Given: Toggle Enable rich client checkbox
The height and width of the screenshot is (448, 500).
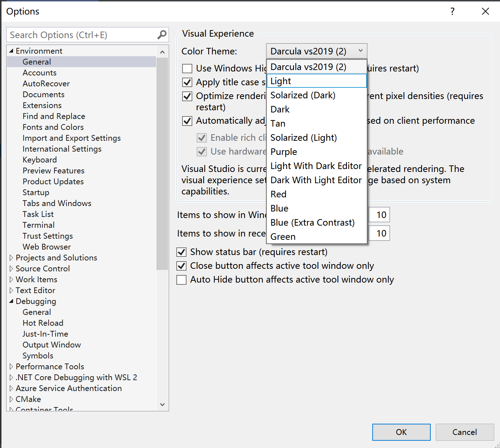Looking at the screenshot, I should (202, 138).
